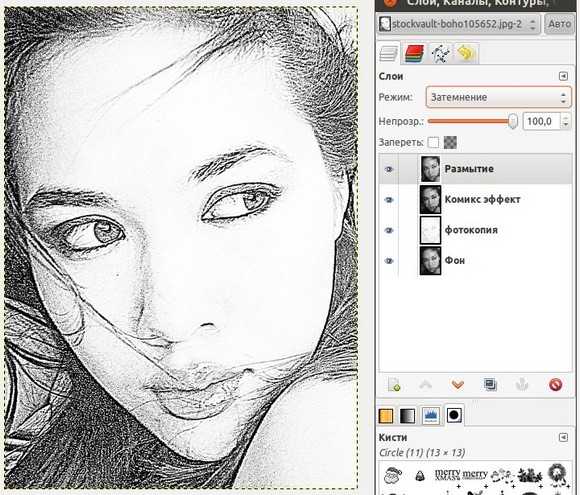Hide the Размытие layer
The image size is (580, 495).
pyautogui.click(x=389, y=169)
